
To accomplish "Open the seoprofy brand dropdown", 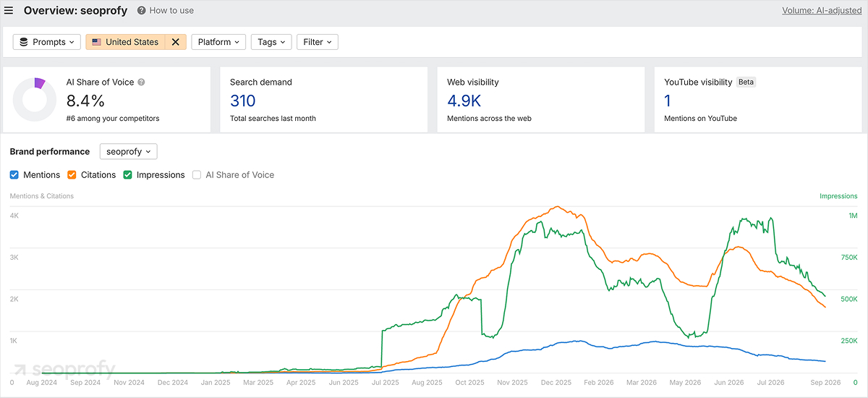I will pos(128,151).
